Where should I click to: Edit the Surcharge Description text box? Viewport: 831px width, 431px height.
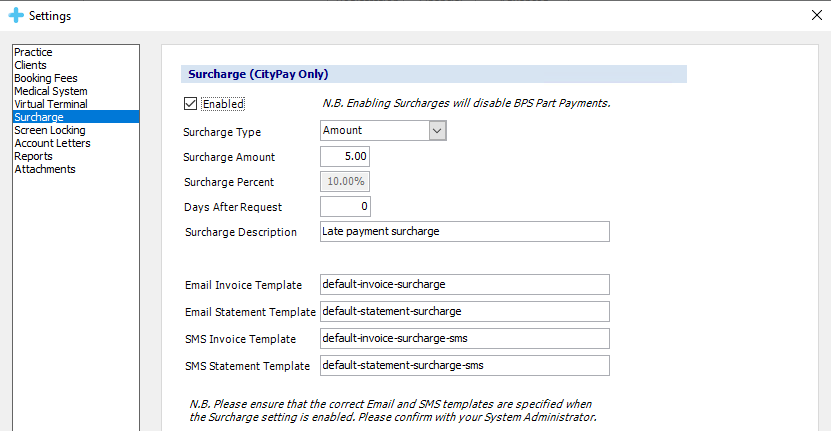pos(464,231)
